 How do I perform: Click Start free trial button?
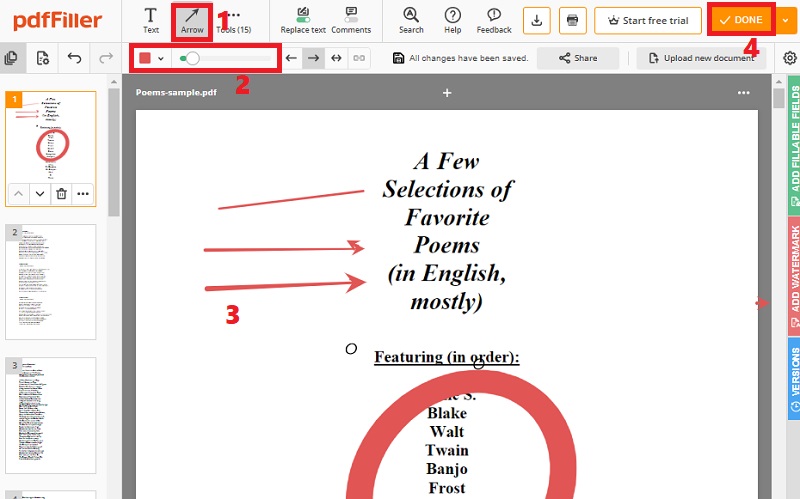coord(648,20)
